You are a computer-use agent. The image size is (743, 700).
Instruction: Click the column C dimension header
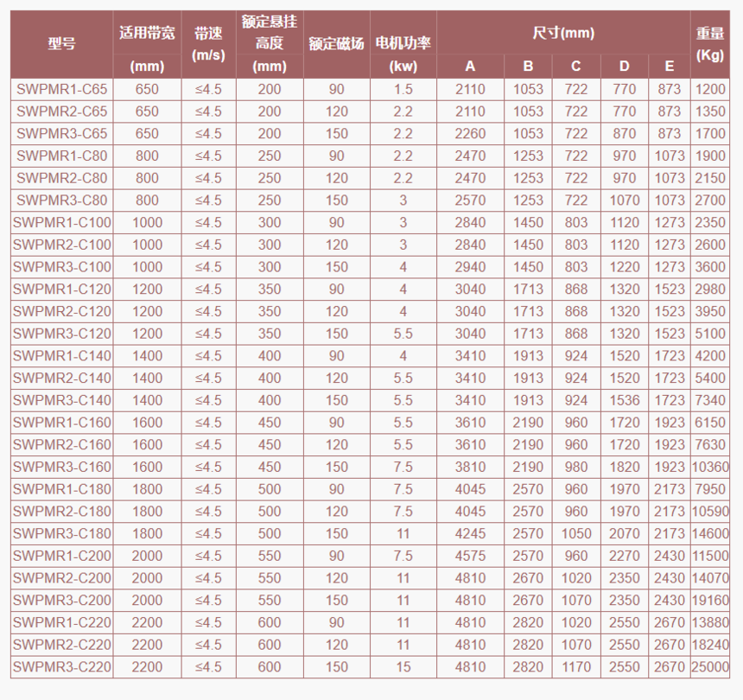(575, 67)
